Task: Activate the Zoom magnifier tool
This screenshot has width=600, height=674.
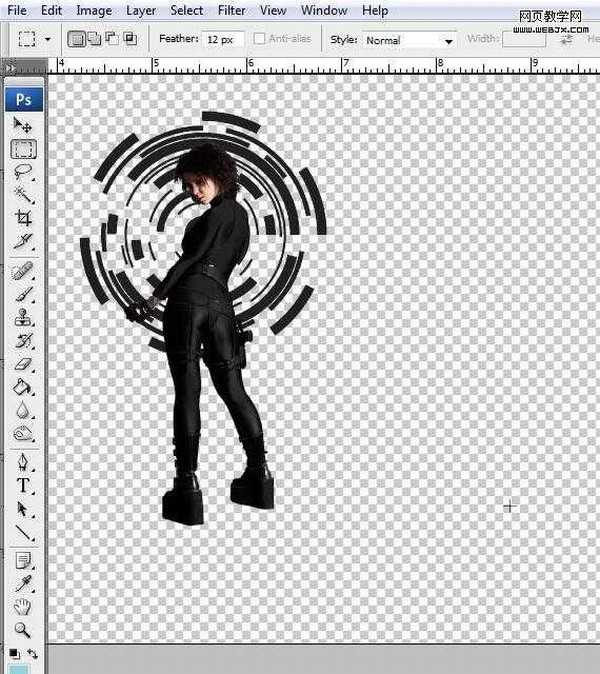Action: pos(22,630)
